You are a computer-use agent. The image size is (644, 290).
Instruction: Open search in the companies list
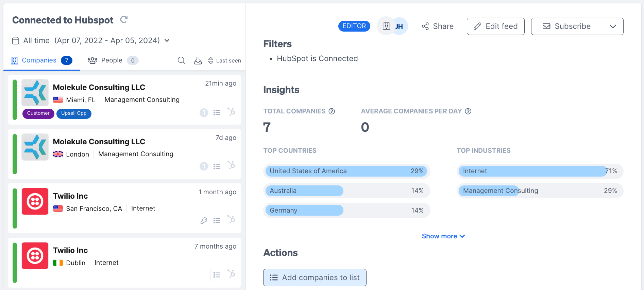[182, 60]
